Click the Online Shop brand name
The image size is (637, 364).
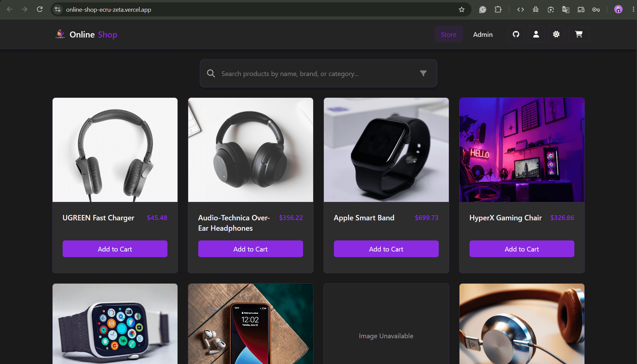pyautogui.click(x=93, y=34)
